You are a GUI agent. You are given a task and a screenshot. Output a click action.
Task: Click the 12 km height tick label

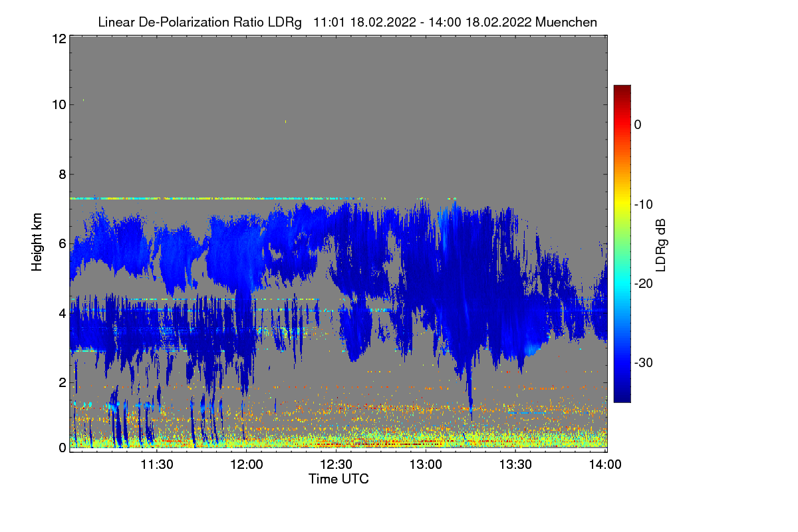[58, 39]
